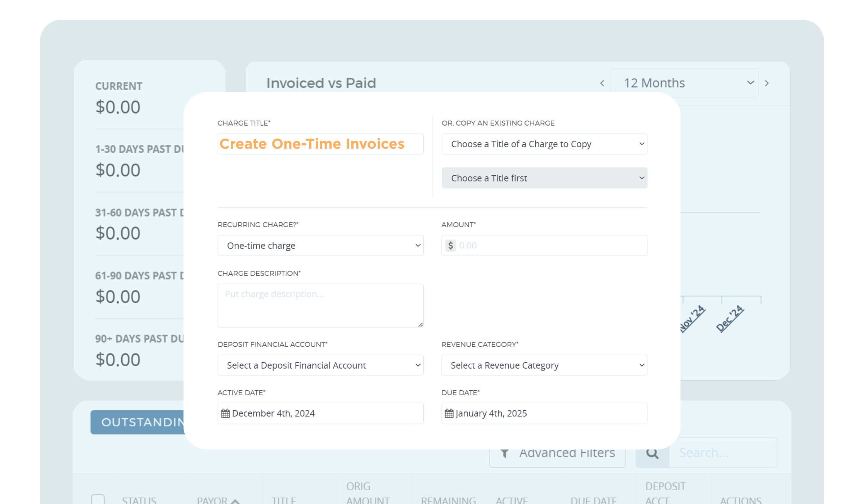Image resolution: width=864 pixels, height=504 pixels.
Task: Open the Deposit Financial Account dropdown
Action: [320, 365]
